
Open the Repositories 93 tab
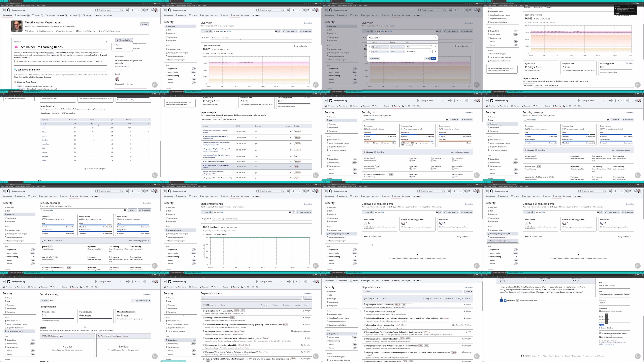click(x=22, y=15)
